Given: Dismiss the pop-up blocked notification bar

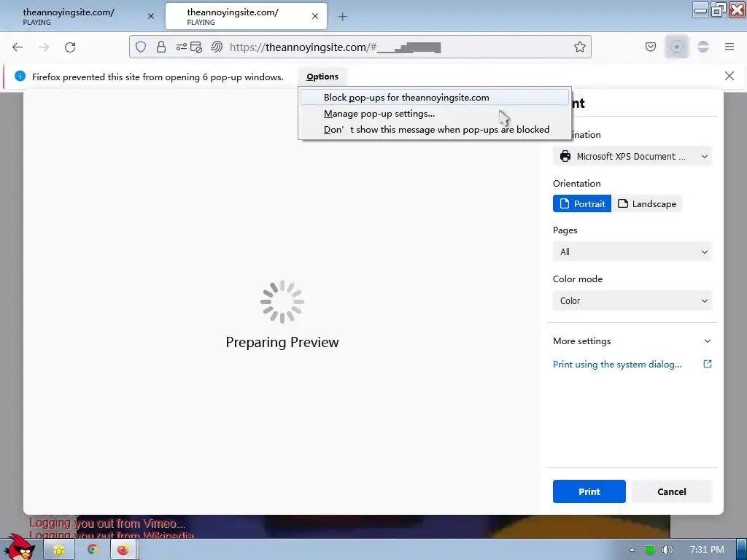Looking at the screenshot, I should point(729,76).
